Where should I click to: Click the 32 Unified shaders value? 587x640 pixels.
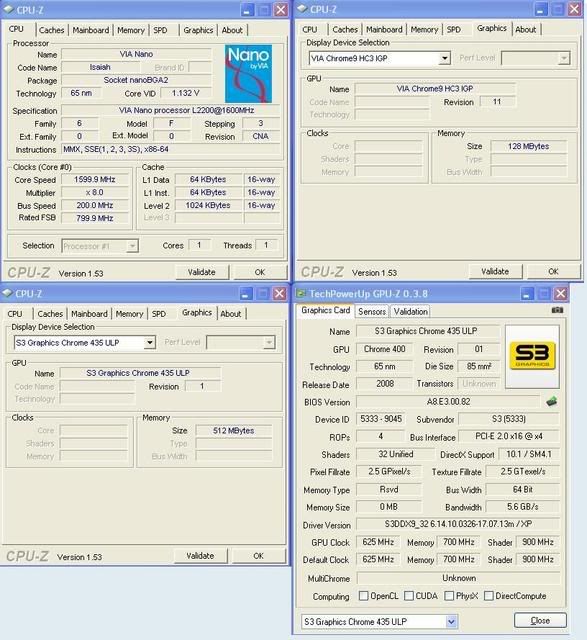pos(395,454)
